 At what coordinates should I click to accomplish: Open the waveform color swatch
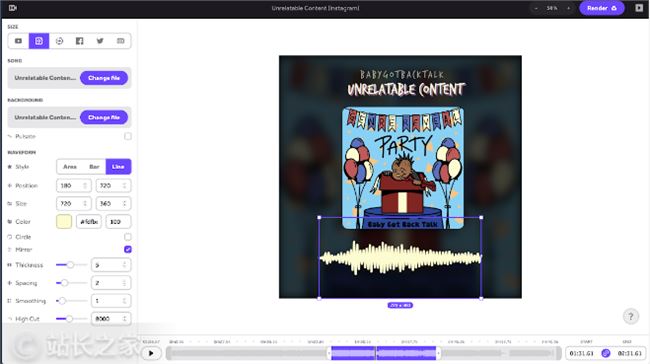[x=64, y=222]
